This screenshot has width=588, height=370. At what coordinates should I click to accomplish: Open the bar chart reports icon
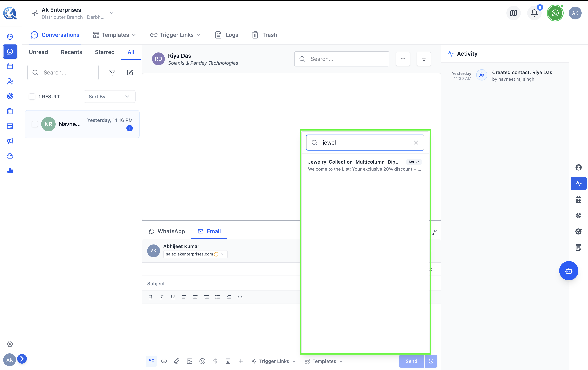pyautogui.click(x=10, y=171)
